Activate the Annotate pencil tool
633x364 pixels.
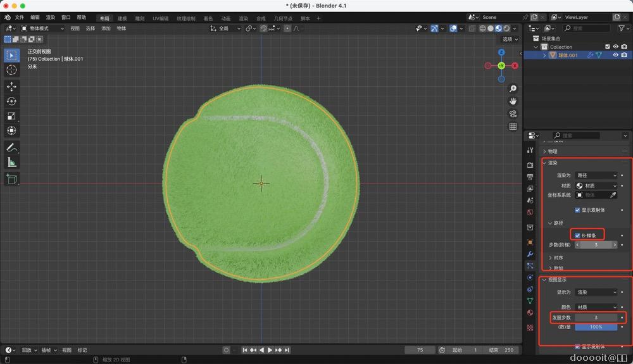(11, 147)
